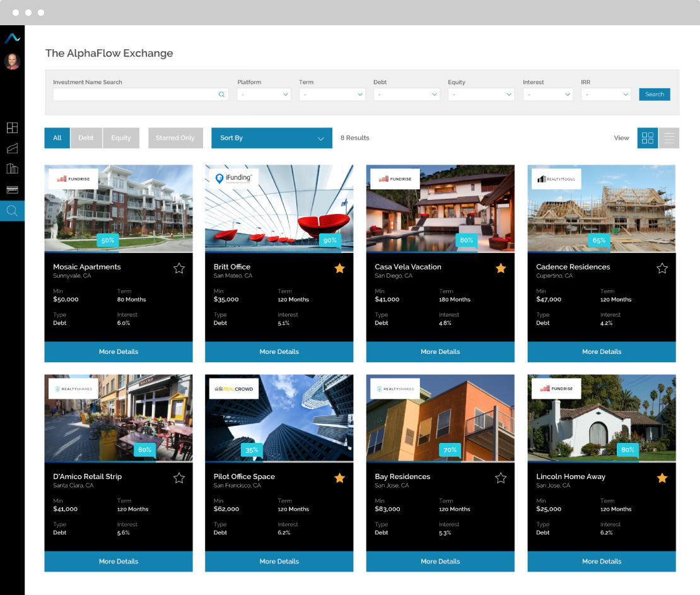Enable the Starred Only filter

175,138
